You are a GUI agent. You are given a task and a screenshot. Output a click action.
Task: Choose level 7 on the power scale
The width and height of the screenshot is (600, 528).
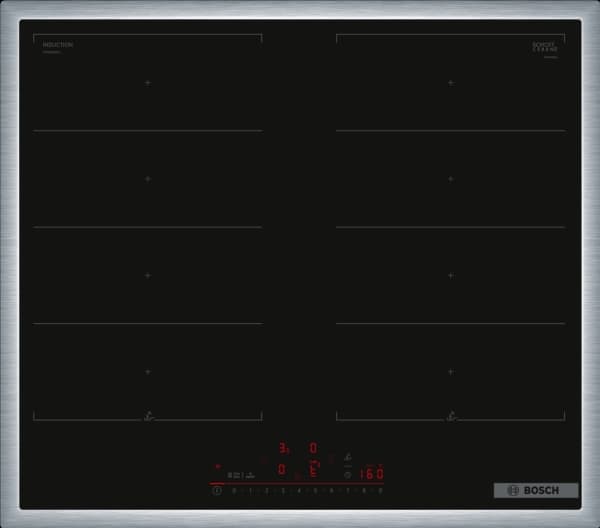pos(348,491)
